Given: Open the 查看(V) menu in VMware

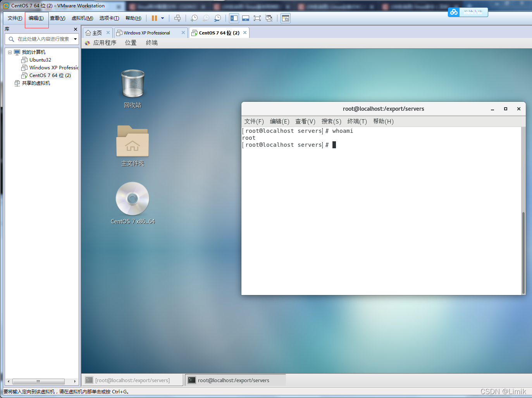Looking at the screenshot, I should (57, 18).
